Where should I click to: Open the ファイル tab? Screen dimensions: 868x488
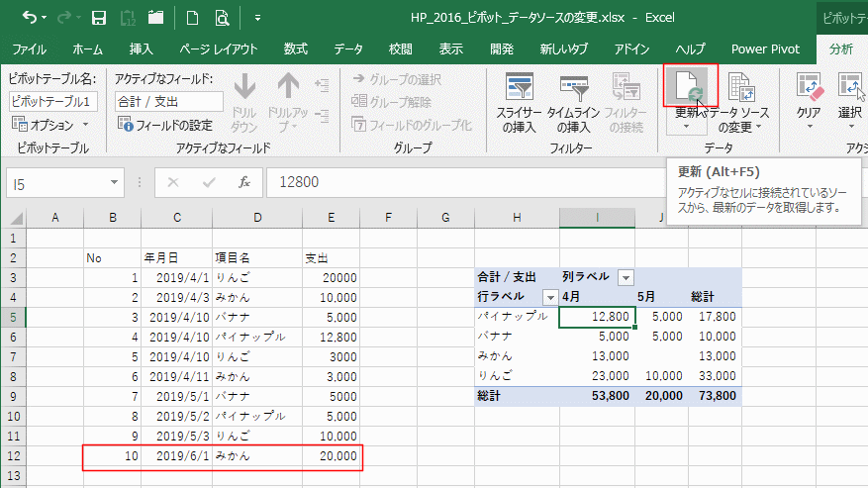coord(30,49)
